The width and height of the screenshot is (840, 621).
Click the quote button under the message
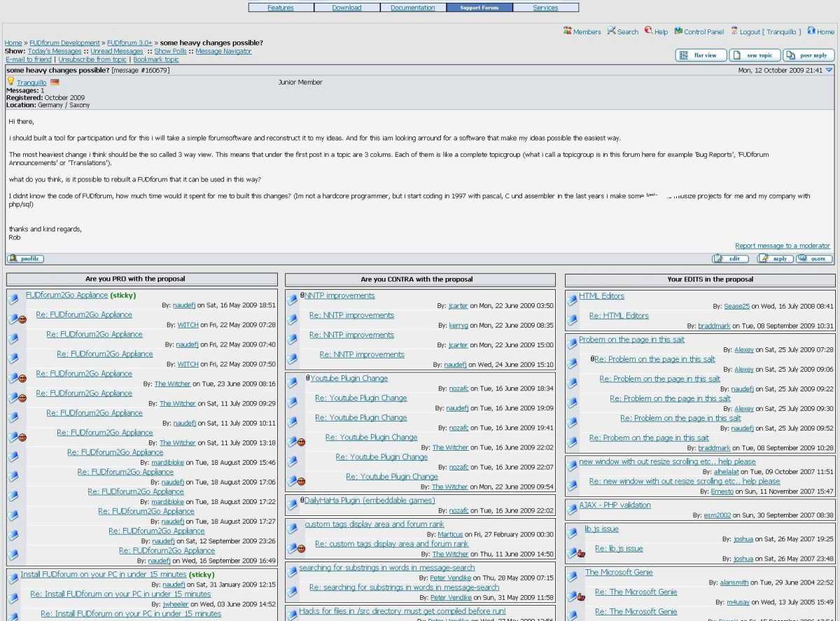coord(814,259)
